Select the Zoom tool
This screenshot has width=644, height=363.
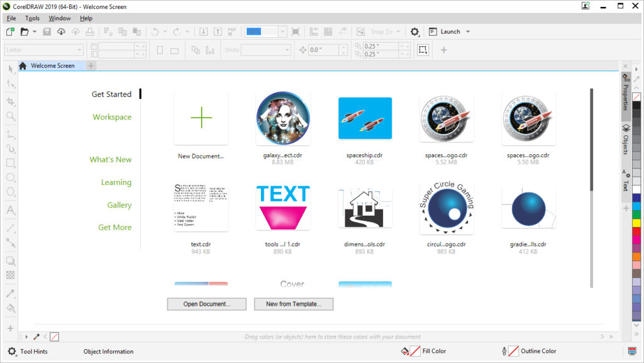click(x=10, y=116)
